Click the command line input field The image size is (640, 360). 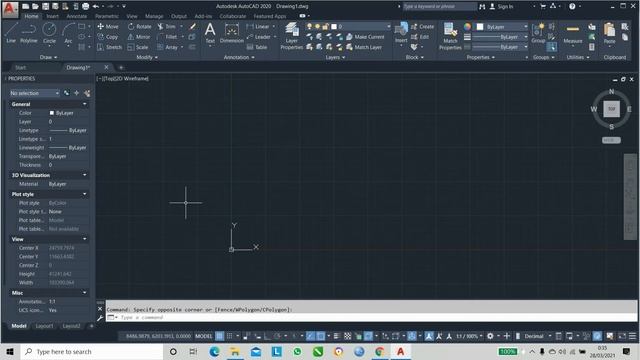pyautogui.click(x=371, y=317)
